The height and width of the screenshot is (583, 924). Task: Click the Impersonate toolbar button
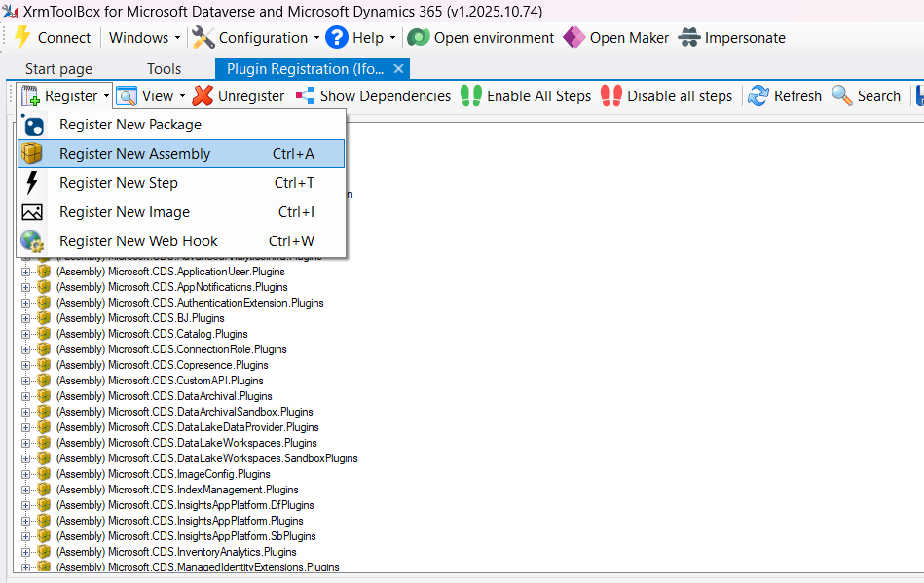point(732,38)
